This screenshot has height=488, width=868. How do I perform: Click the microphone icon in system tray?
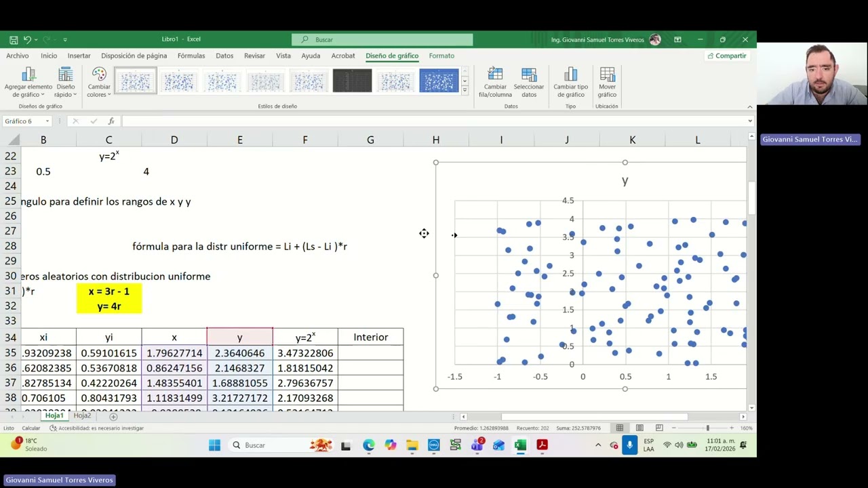click(x=629, y=445)
